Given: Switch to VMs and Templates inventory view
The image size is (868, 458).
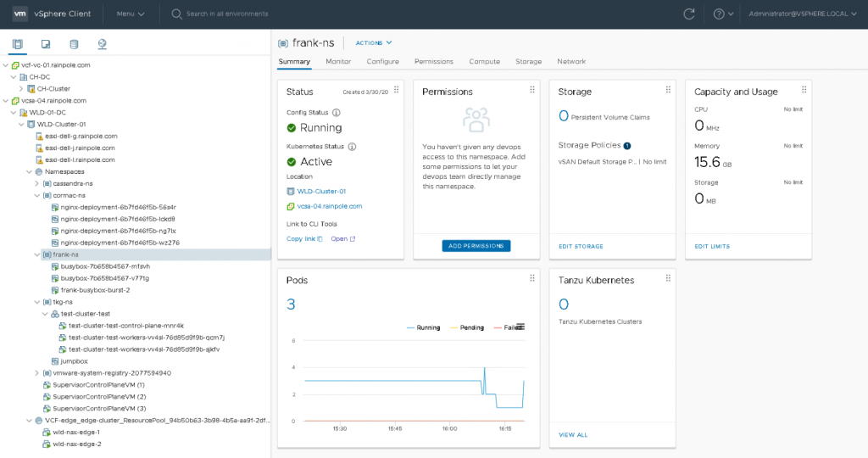Looking at the screenshot, I should pyautogui.click(x=46, y=44).
